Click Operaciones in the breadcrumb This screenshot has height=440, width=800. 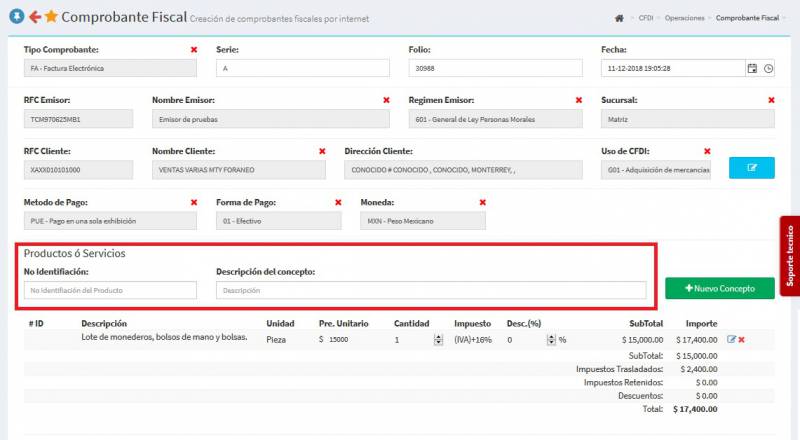click(686, 18)
